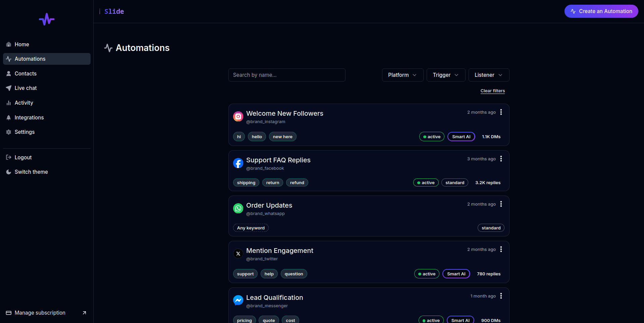Open Lead Qualification automation title
This screenshot has height=323, width=644.
click(274, 298)
